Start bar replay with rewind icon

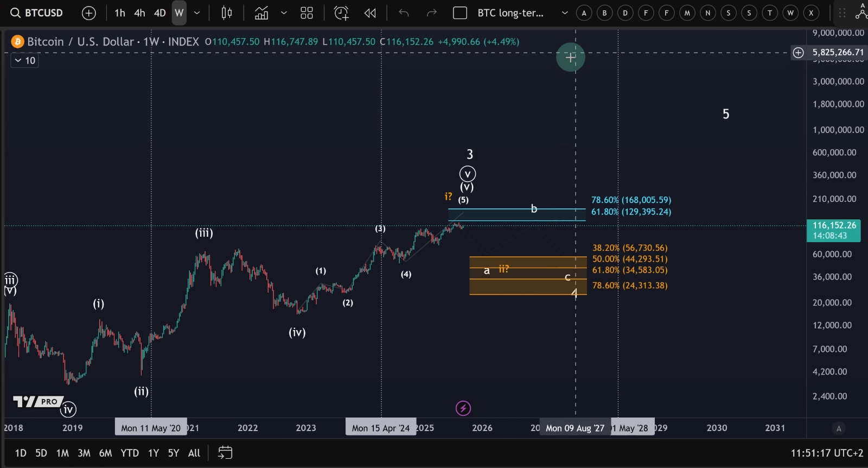(x=370, y=13)
